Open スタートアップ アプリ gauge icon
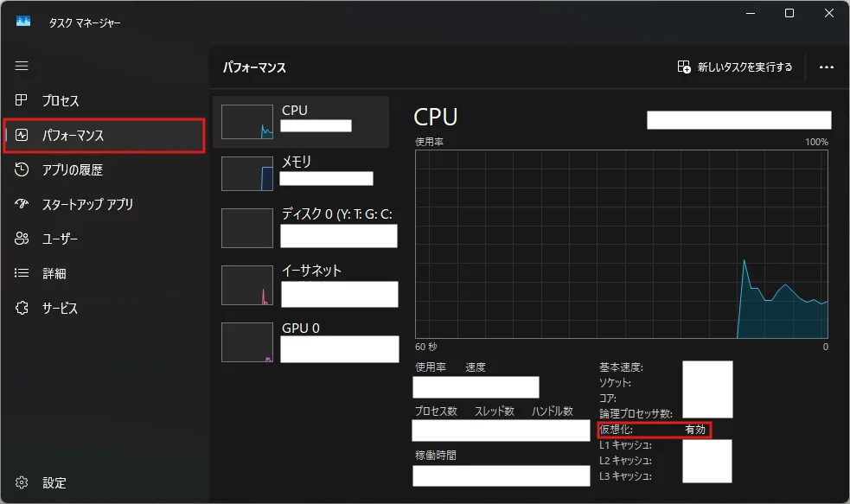 21,204
